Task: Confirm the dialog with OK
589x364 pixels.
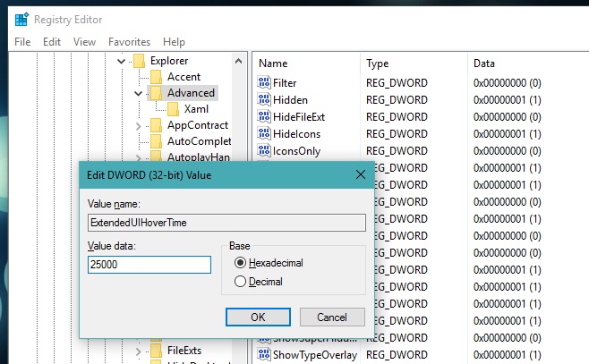Action: tap(258, 317)
